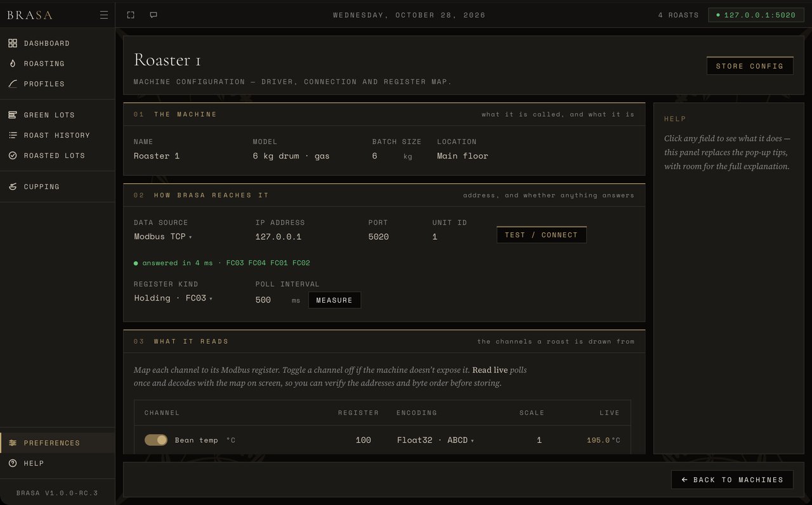812x505 pixels.
Task: Click the date Wednesday, October 28, 2026
Action: [409, 15]
